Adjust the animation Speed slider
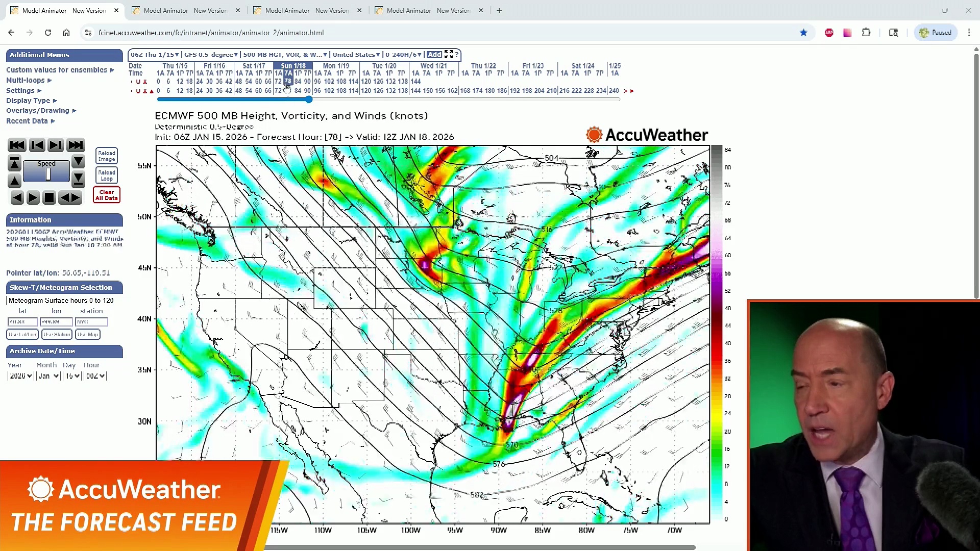Viewport: 980px width, 551px height. (48, 174)
